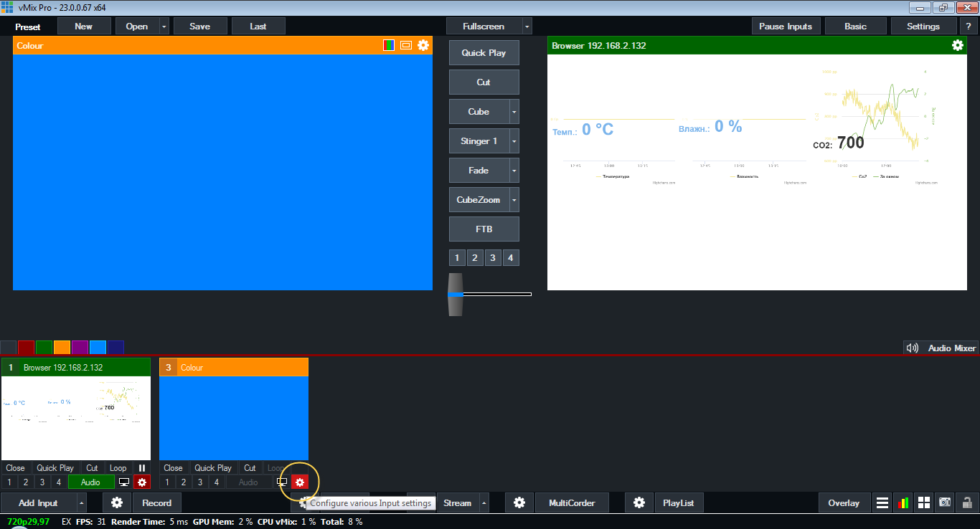Click the gear icon in Browser output header
The image size is (980, 529).
click(x=958, y=45)
